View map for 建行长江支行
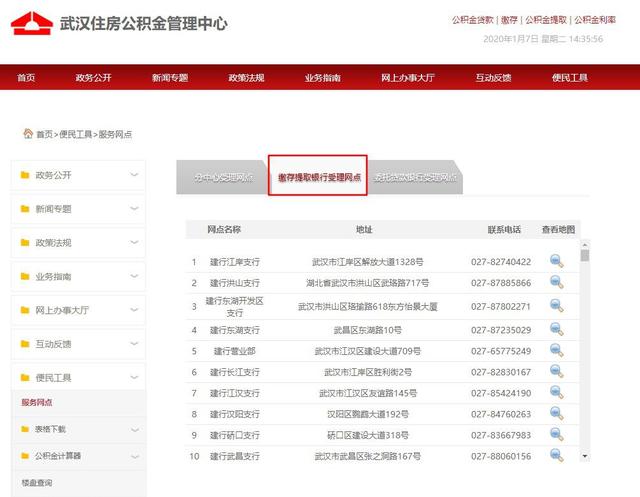This screenshot has width=640, height=497. tap(557, 372)
